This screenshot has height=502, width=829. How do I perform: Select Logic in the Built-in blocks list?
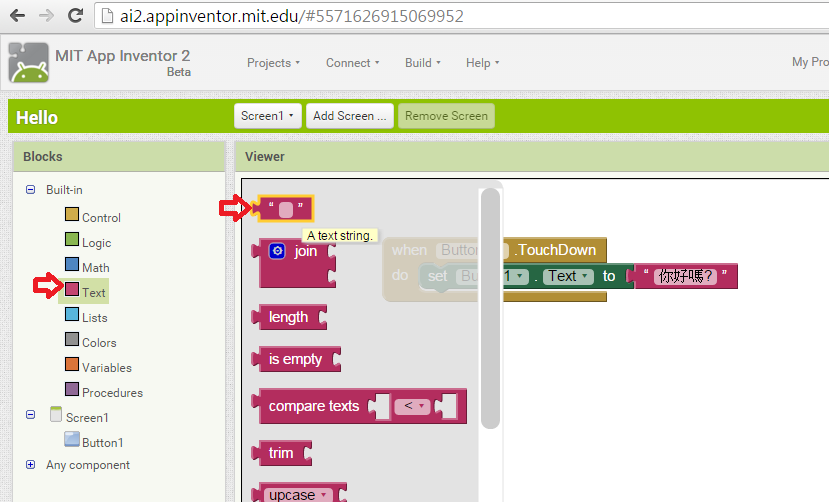[x=96, y=243]
